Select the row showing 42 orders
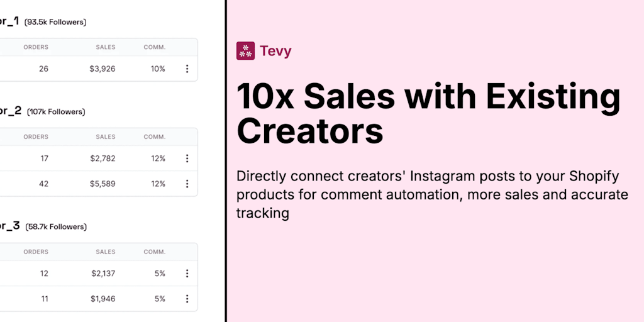The image size is (644, 322). (x=94, y=184)
